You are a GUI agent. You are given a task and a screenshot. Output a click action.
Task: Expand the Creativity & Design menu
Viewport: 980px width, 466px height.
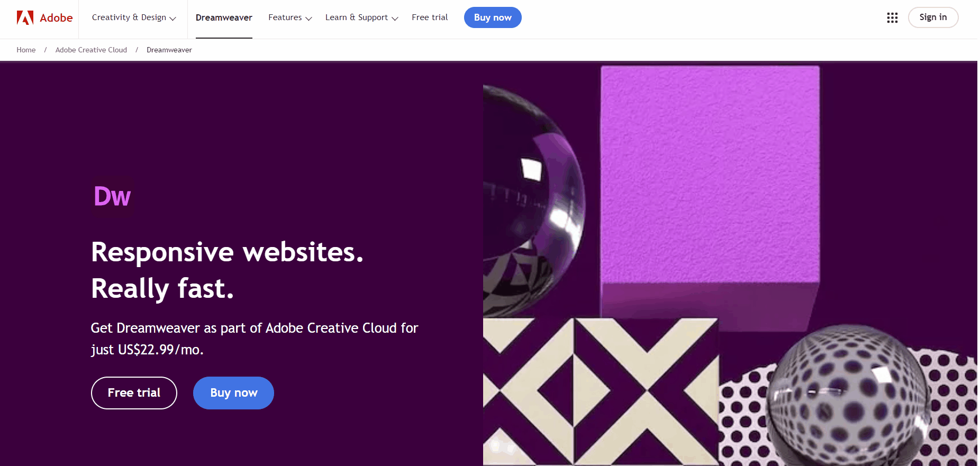134,17
